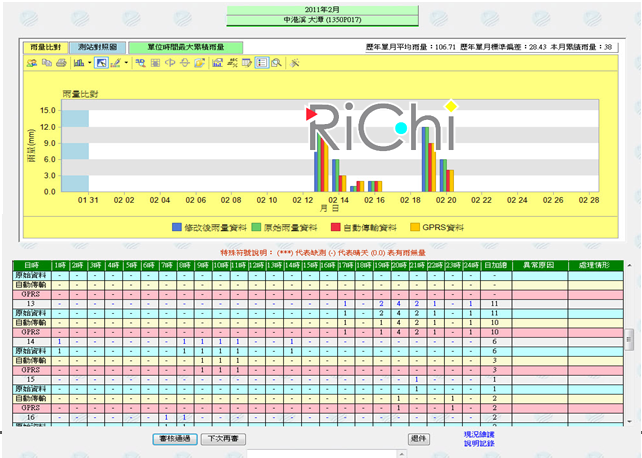
Task: Click the 退件 button
Action: pyautogui.click(x=418, y=439)
